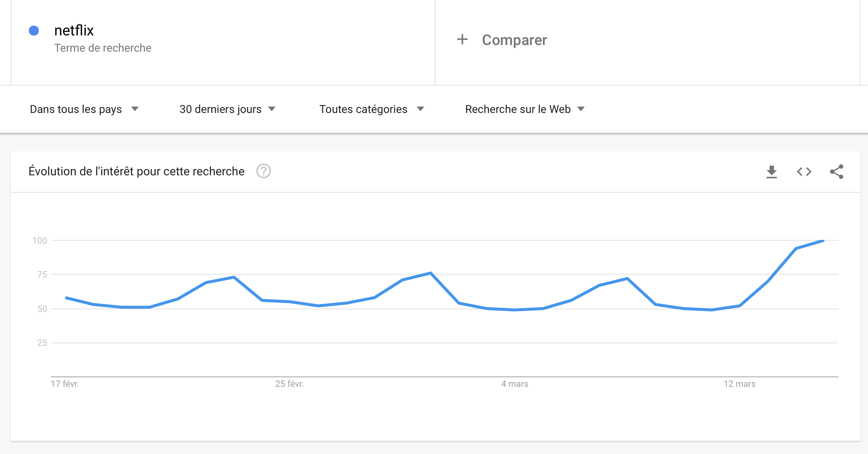
Task: Click the 4 mars date label
Action: 514,384
